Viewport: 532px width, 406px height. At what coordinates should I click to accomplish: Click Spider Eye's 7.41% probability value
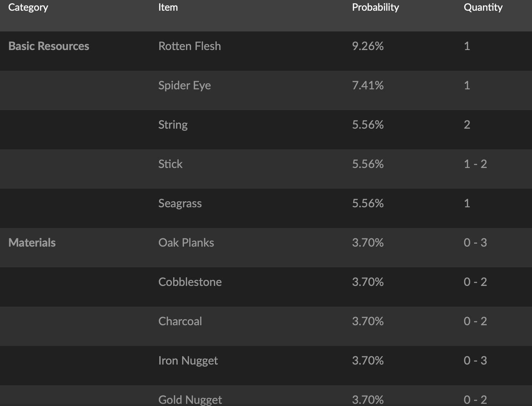pyautogui.click(x=368, y=85)
